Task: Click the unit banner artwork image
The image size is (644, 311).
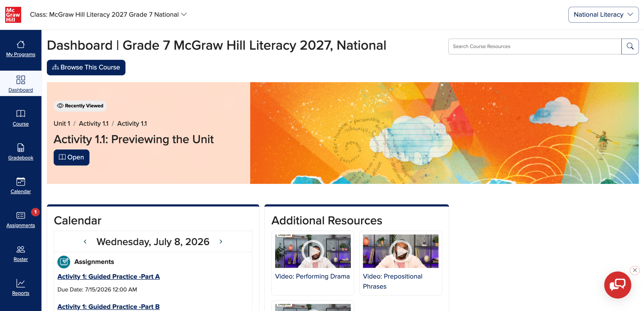Action: pyautogui.click(x=444, y=133)
